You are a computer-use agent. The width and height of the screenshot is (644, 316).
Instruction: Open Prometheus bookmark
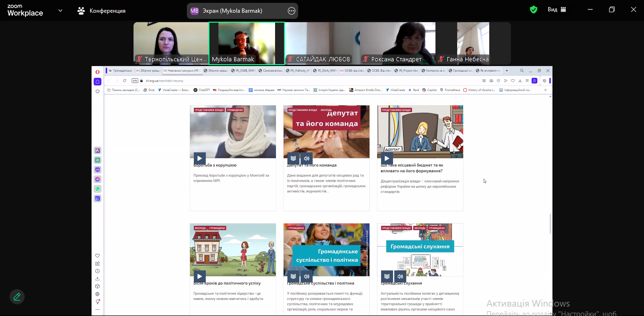[x=451, y=90]
